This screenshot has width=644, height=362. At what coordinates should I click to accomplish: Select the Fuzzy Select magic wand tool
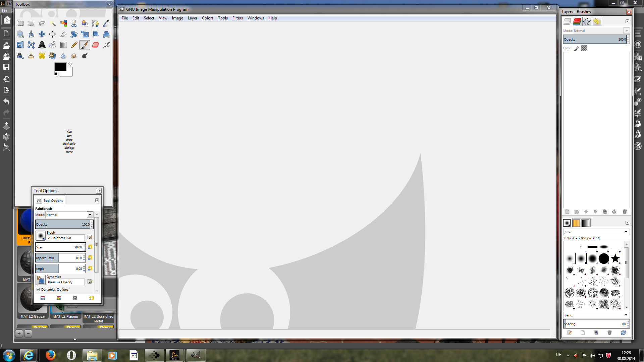pos(53,23)
